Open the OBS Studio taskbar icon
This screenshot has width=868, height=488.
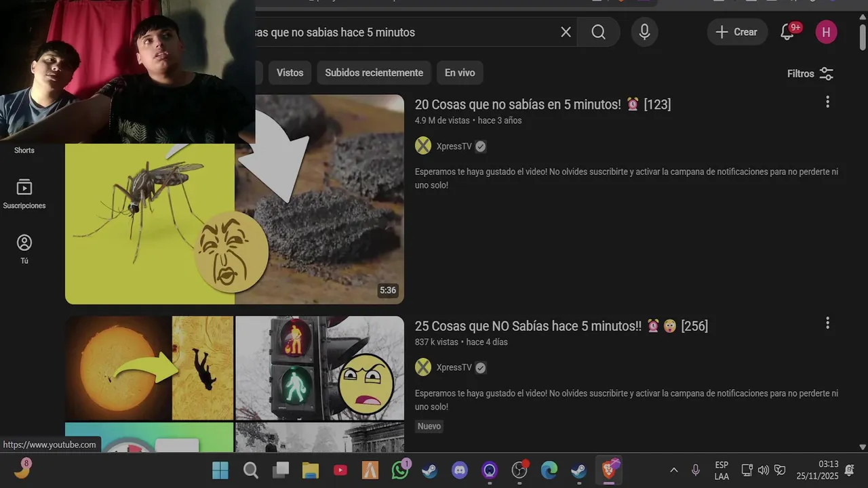tap(519, 470)
